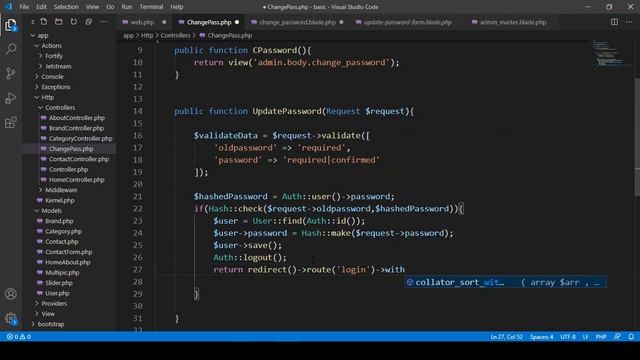Click errors and warnings status indicator

19,337
